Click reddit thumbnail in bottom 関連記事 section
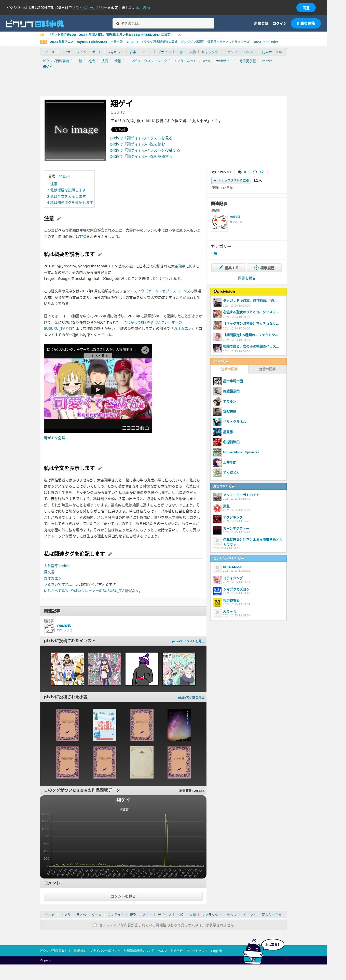Image resolution: width=346 pixels, height=980 pixels. click(49, 628)
